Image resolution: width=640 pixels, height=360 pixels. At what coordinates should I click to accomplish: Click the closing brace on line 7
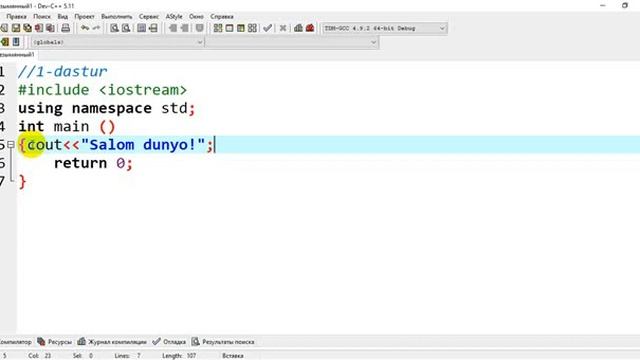[22, 181]
